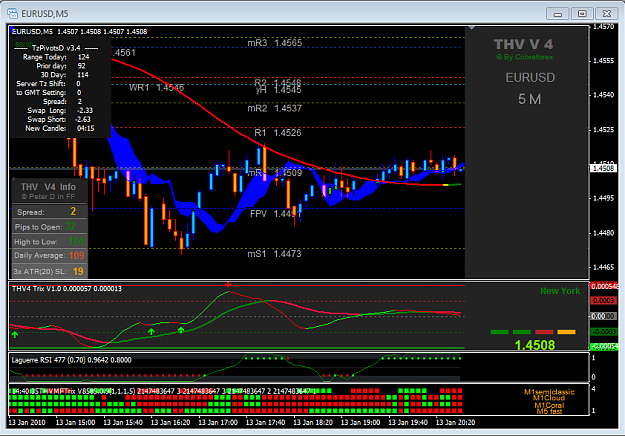625x436 pixels.
Task: Click the 13 Jan 17:00 time axis label
Action: pos(218,422)
